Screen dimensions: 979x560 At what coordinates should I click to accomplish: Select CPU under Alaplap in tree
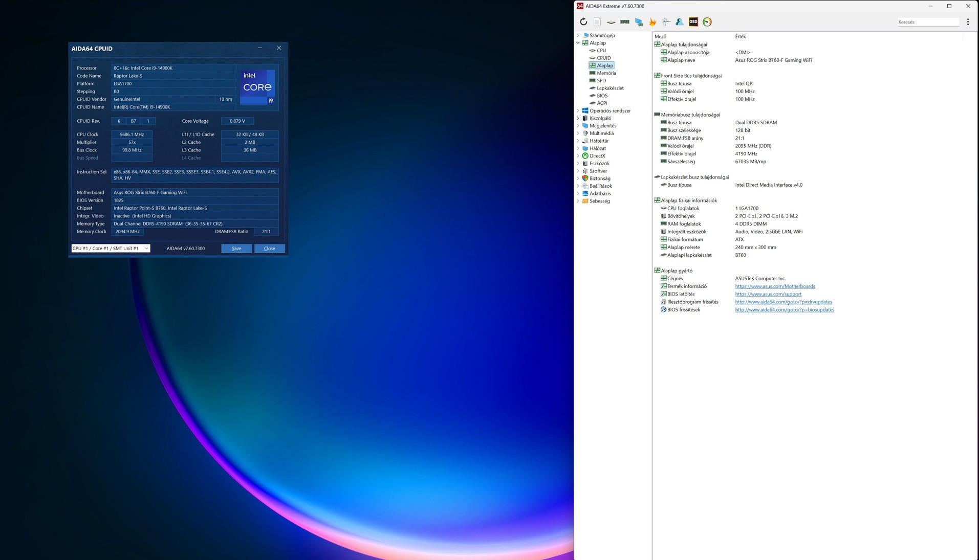tap(601, 51)
